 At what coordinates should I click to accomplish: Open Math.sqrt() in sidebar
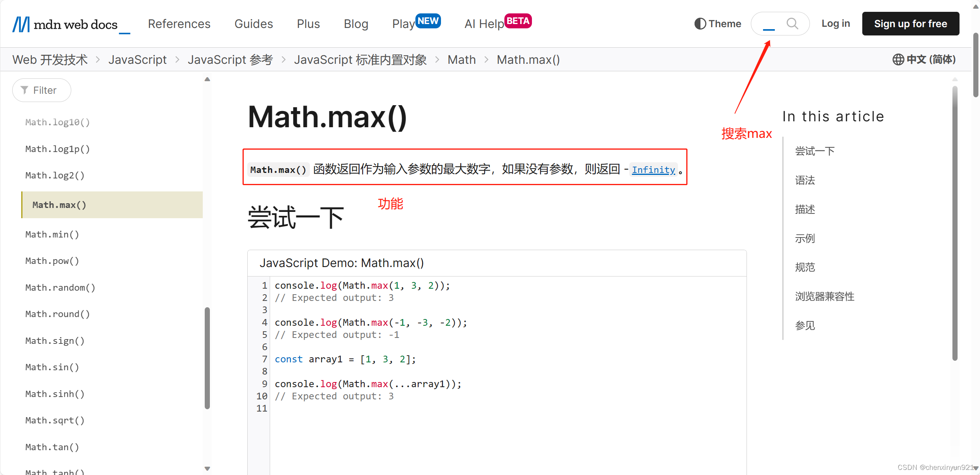(55, 420)
